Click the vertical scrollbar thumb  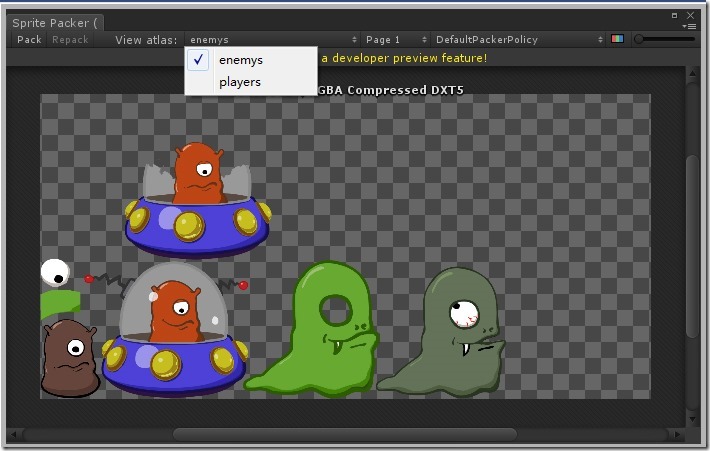click(692, 246)
